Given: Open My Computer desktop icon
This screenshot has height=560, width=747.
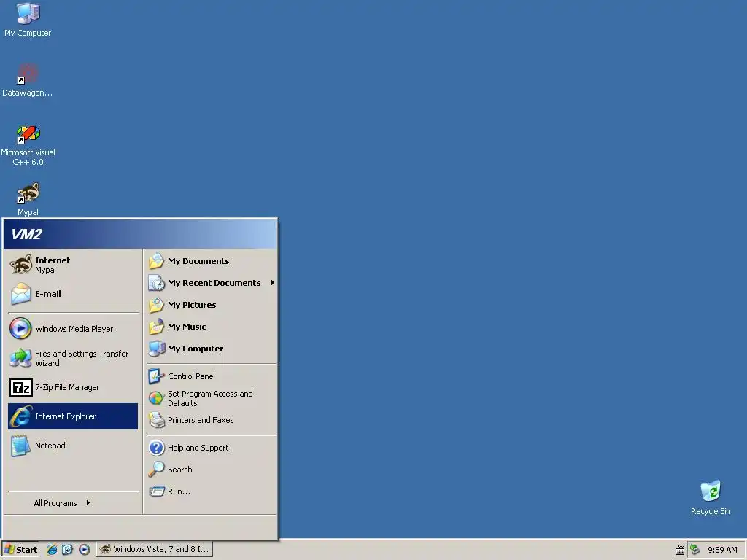Looking at the screenshot, I should tap(28, 20).
